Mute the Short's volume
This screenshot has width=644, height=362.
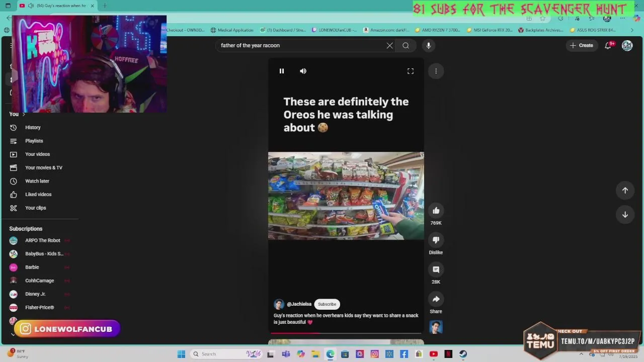303,71
